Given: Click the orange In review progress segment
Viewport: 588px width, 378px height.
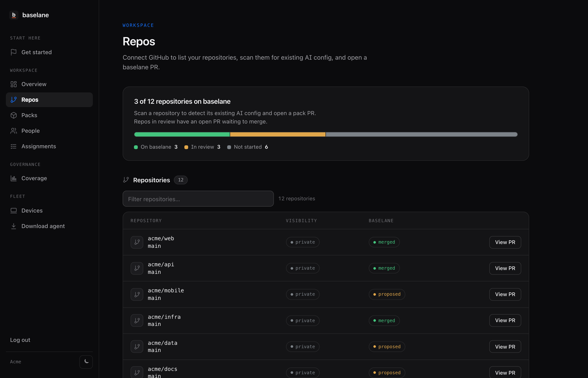Looking at the screenshot, I should click(278, 135).
